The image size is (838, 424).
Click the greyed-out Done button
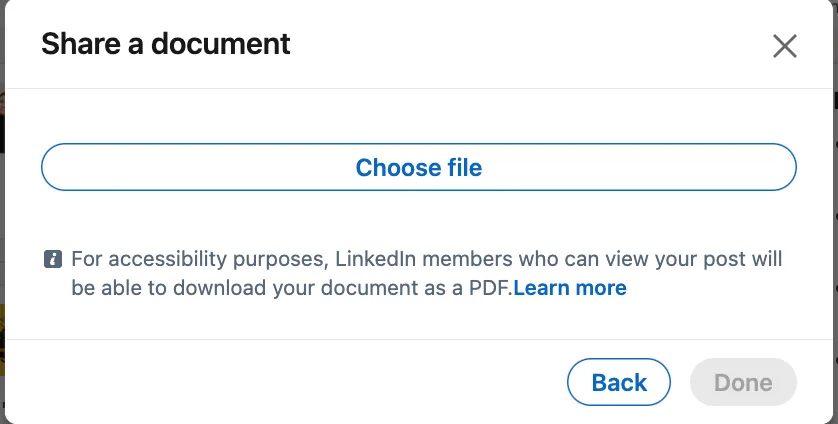(743, 382)
